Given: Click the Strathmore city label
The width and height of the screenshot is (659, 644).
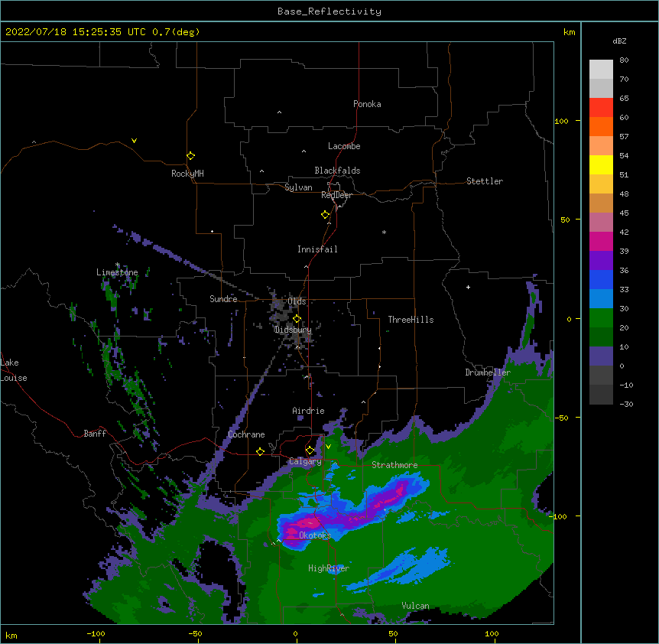Looking at the screenshot, I should coord(394,465).
